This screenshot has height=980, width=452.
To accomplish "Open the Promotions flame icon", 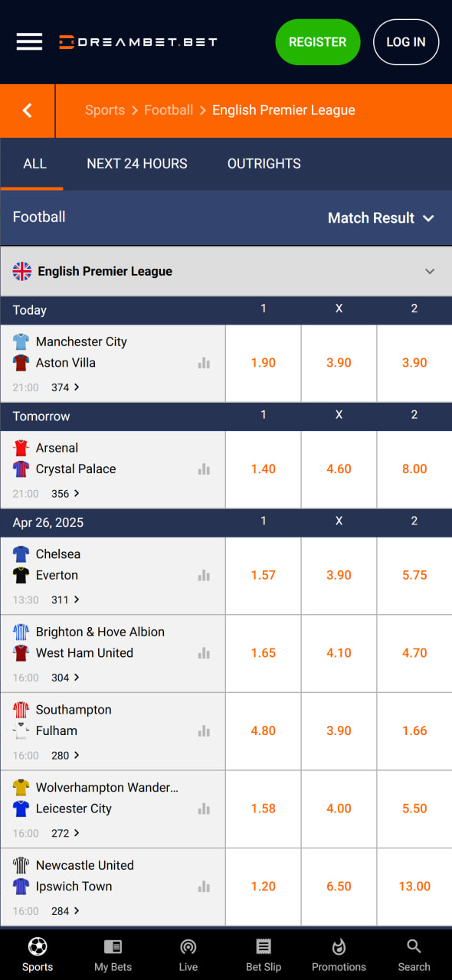I will point(339,947).
